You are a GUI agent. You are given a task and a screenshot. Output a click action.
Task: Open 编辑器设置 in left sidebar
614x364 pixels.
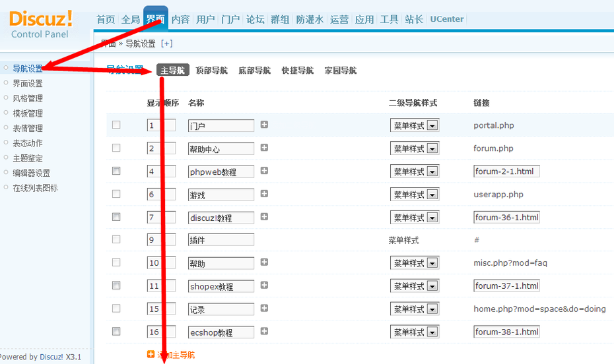pos(31,173)
